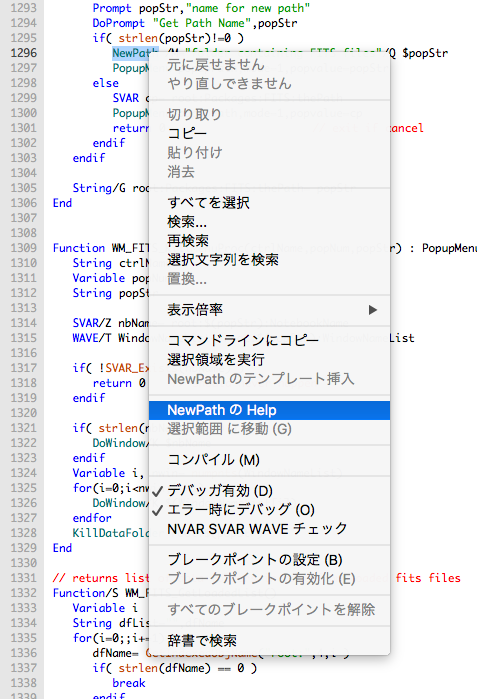Click コンパイル (M) menu item
Viewport: 477px width, 699px height.
tap(269, 460)
